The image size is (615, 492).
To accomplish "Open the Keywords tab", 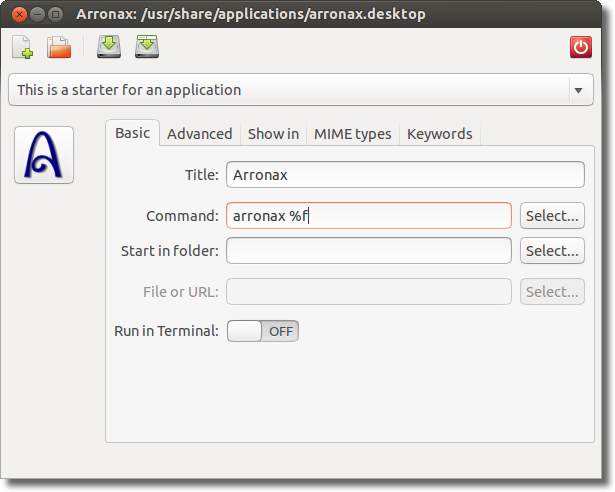I will click(x=440, y=134).
